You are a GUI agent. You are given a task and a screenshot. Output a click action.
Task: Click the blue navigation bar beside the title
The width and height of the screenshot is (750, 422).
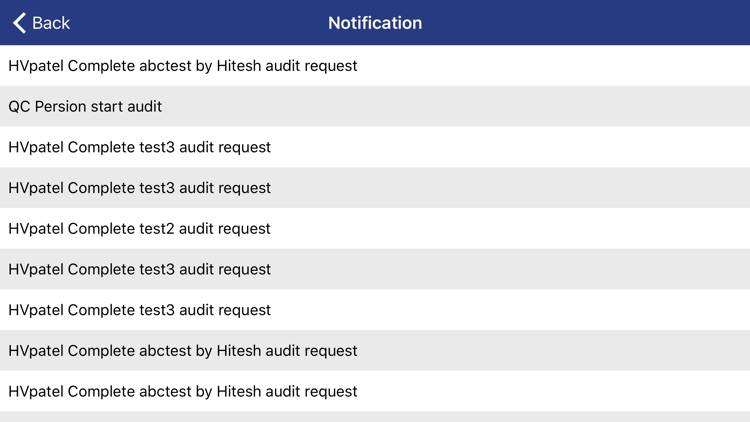[580, 23]
